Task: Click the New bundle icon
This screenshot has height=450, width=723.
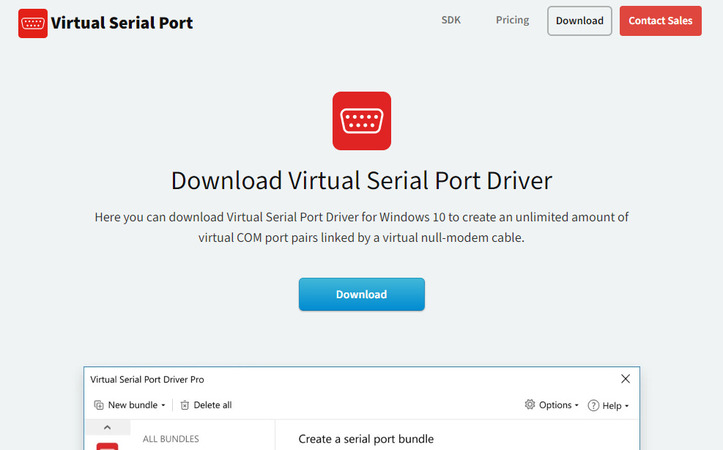Action: 99,405
